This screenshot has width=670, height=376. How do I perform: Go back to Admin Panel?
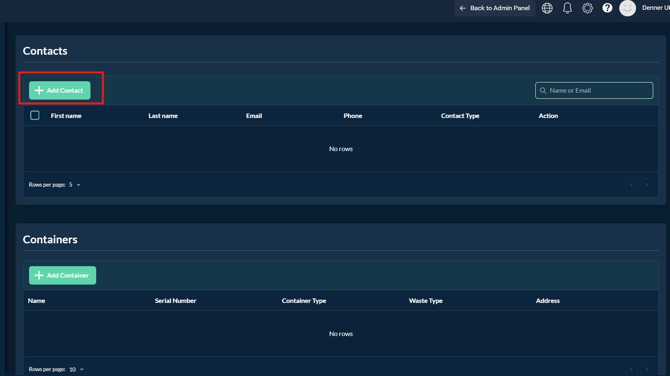click(495, 8)
